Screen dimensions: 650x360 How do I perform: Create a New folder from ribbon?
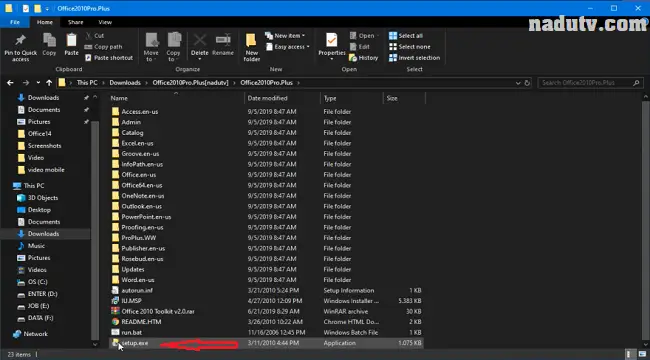pyautogui.click(x=252, y=47)
